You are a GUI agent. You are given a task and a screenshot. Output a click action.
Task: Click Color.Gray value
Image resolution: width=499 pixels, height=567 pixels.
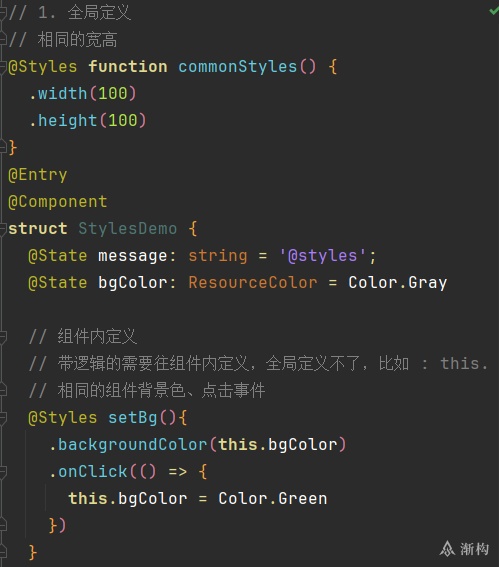397,282
